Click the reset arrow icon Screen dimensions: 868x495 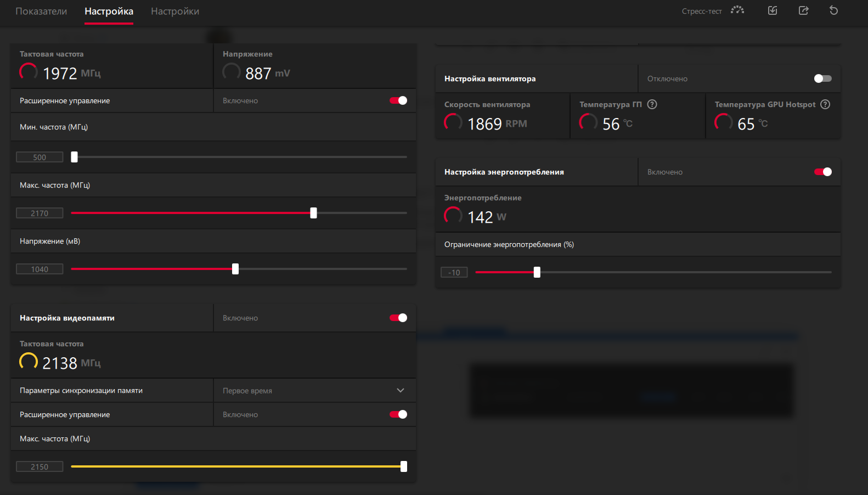[x=833, y=10]
